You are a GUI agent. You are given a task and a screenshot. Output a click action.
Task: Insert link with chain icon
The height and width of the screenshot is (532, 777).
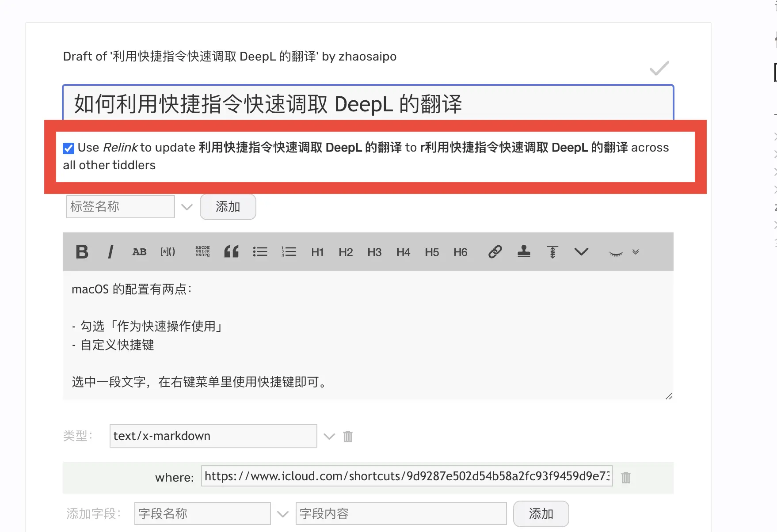click(495, 252)
